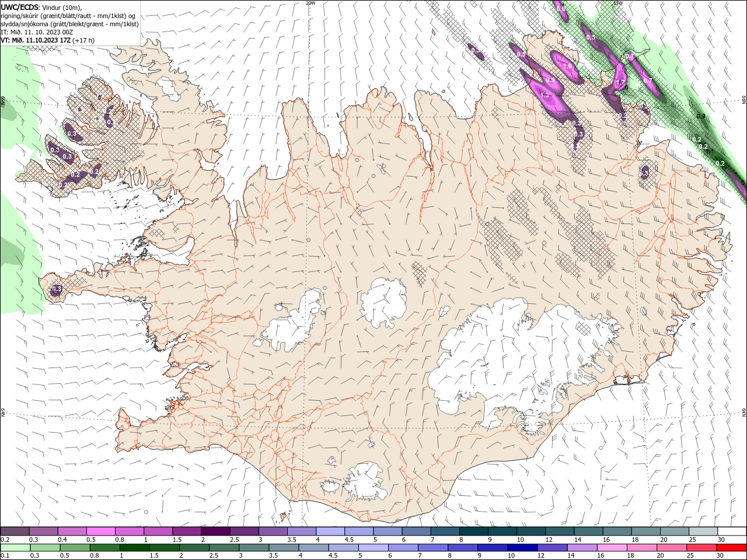Click bottom-row legend swatch between 6 and 7
747x560 pixels.
403,548
